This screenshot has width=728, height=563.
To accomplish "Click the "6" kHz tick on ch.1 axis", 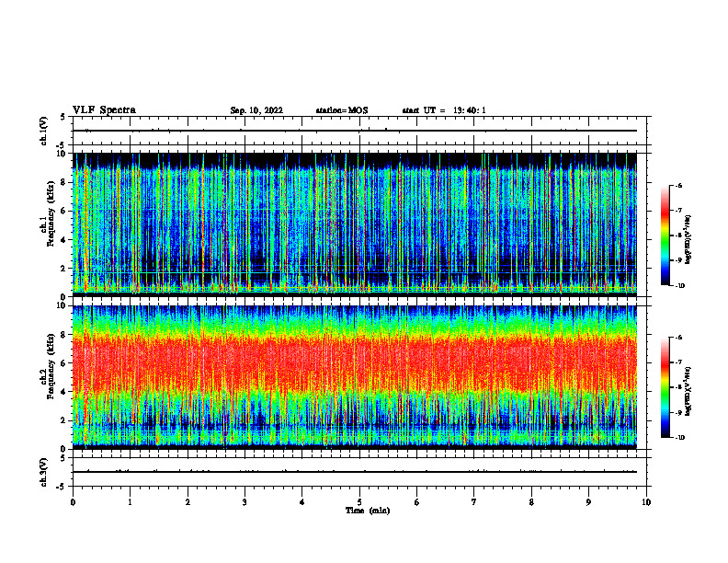I will [x=64, y=211].
